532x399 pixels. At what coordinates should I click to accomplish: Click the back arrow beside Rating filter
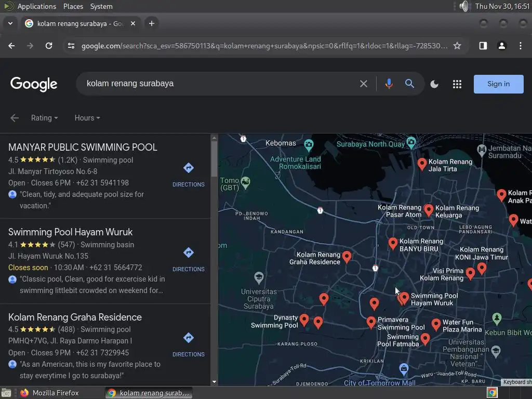pos(14,118)
